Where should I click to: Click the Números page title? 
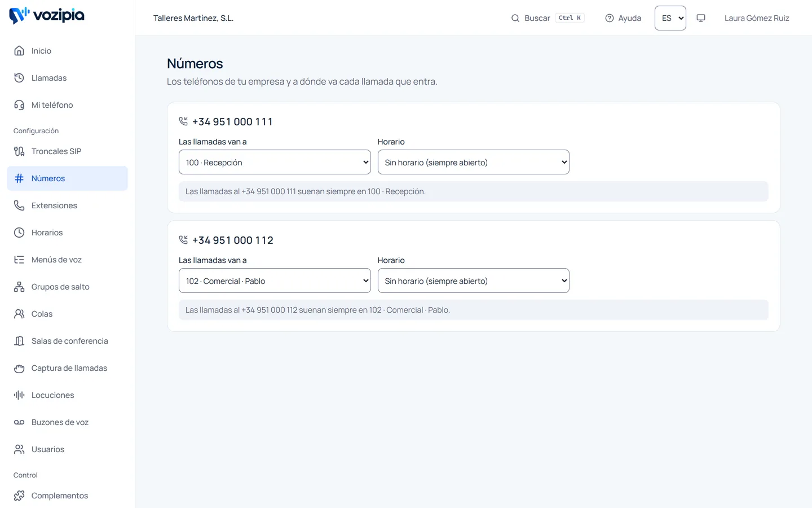click(195, 64)
